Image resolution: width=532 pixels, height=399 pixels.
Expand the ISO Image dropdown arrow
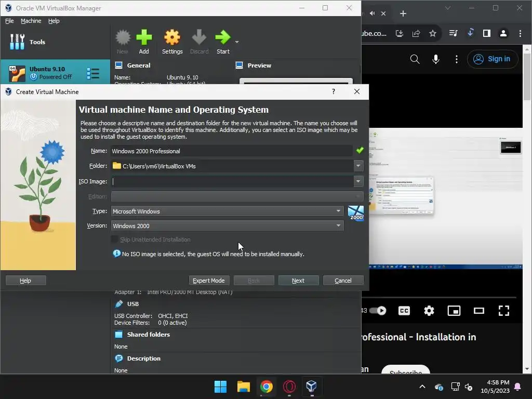[358, 181]
